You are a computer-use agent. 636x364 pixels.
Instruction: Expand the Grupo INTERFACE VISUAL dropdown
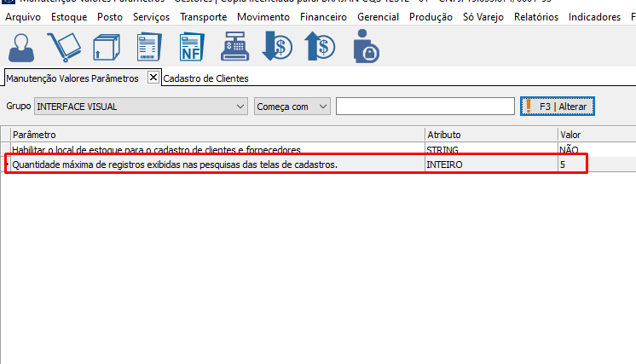click(240, 107)
